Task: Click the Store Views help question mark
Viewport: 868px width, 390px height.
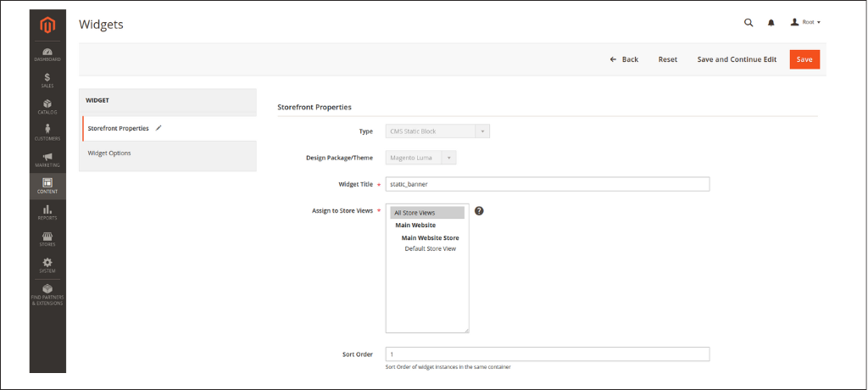Action: coord(479,210)
